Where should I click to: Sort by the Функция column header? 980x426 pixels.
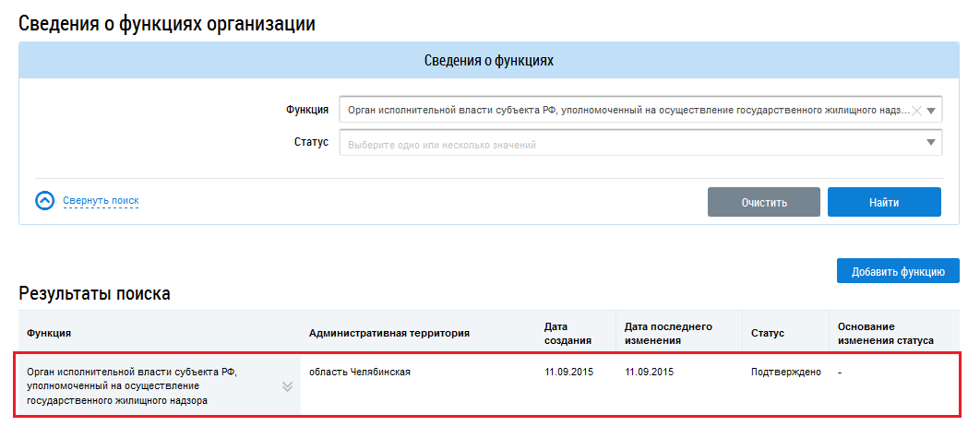pyautogui.click(x=49, y=333)
